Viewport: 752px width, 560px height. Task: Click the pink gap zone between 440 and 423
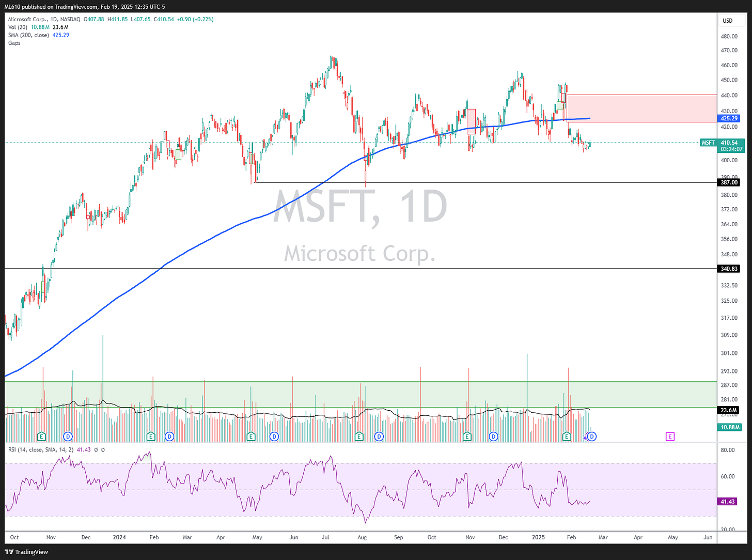coord(641,108)
